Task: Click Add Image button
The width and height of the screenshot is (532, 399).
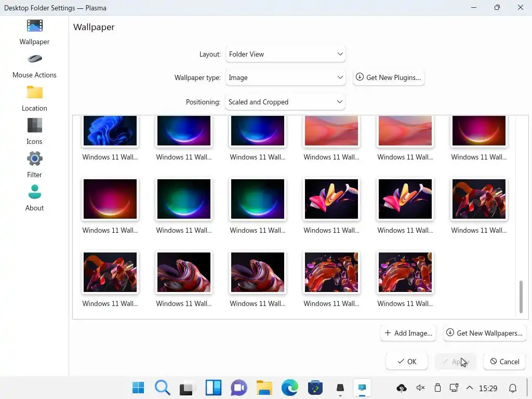Action: [x=408, y=333]
